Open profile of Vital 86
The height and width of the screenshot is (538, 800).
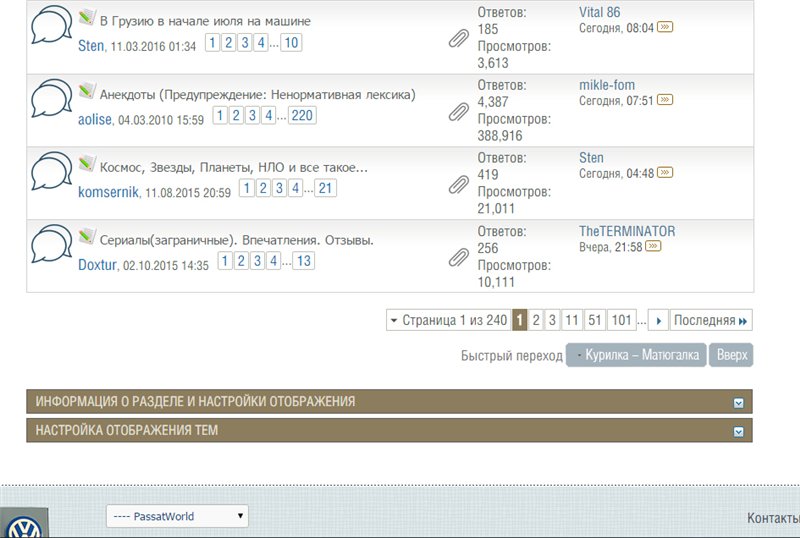click(x=599, y=12)
